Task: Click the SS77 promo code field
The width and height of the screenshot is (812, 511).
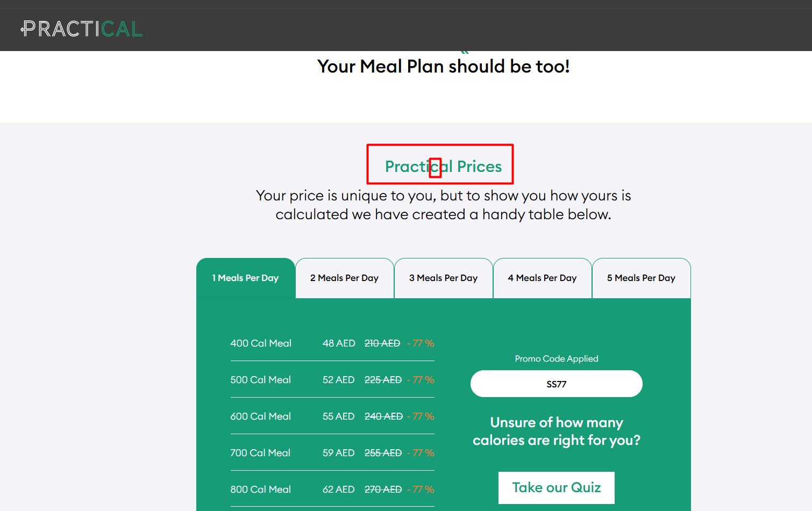Action: click(x=557, y=384)
